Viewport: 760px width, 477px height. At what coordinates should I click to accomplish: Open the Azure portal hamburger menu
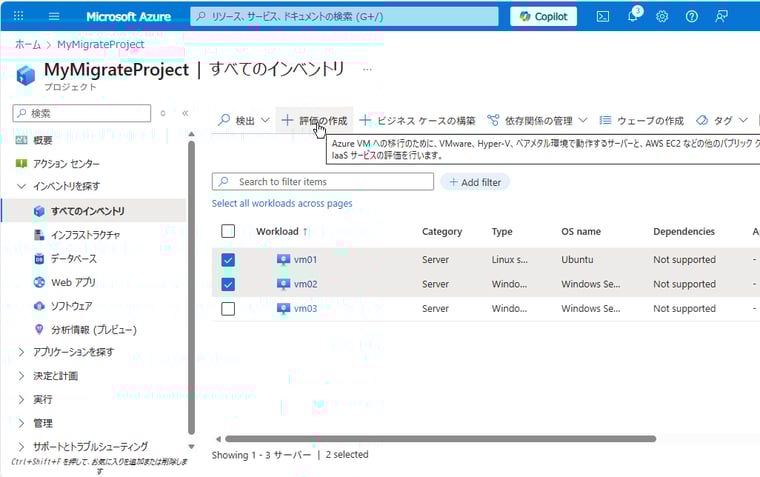coord(54,16)
